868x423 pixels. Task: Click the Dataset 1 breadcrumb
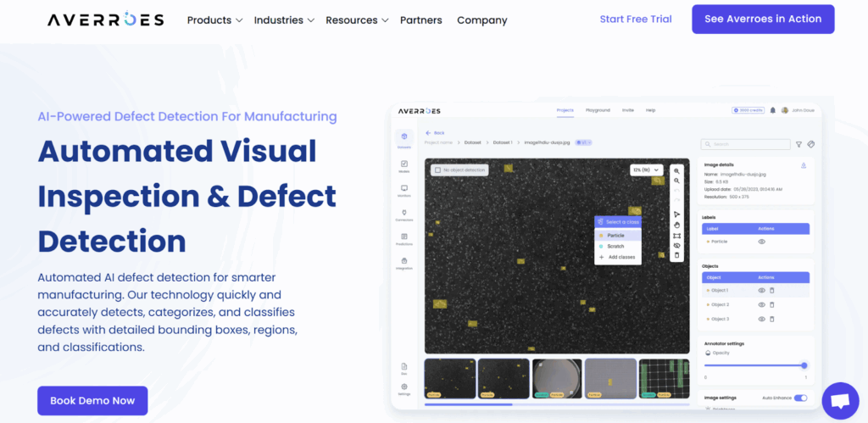[x=503, y=142]
